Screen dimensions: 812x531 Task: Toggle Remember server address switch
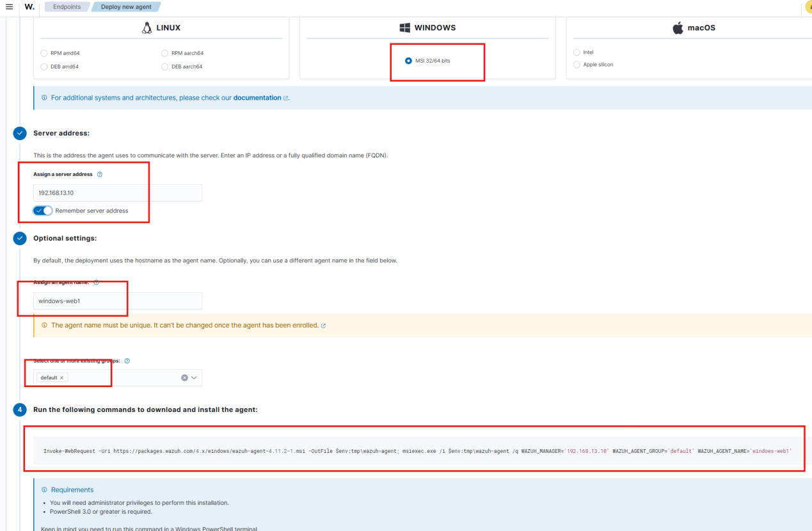43,210
